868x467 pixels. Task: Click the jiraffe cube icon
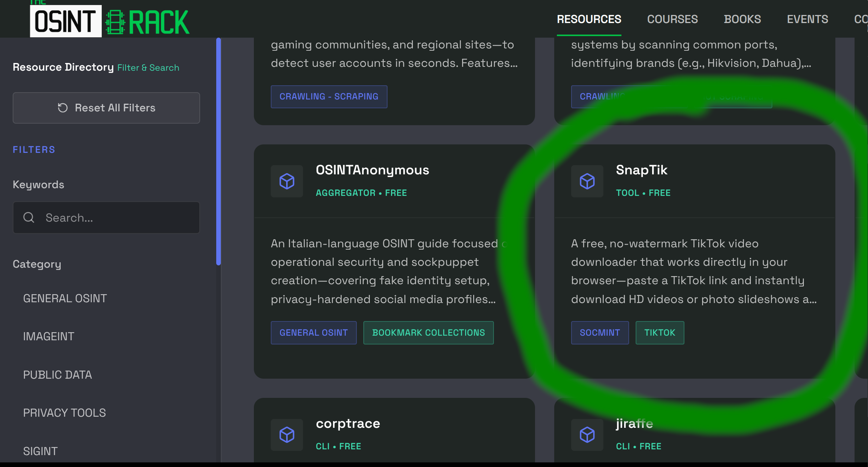(587, 435)
